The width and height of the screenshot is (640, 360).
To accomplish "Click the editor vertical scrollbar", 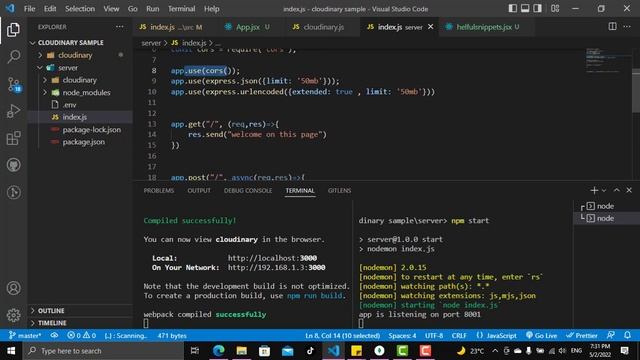I will point(636,91).
